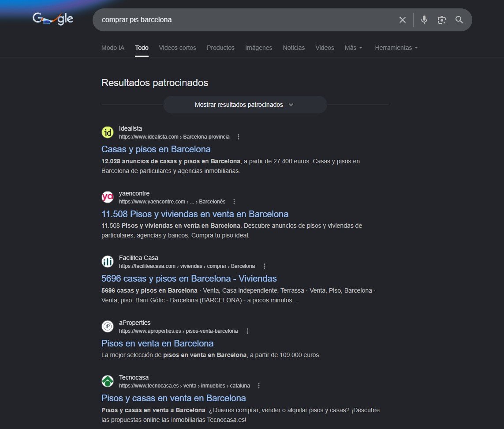The height and width of the screenshot is (429, 504).
Task: Click the aProperties circular logo
Action: tap(107, 326)
